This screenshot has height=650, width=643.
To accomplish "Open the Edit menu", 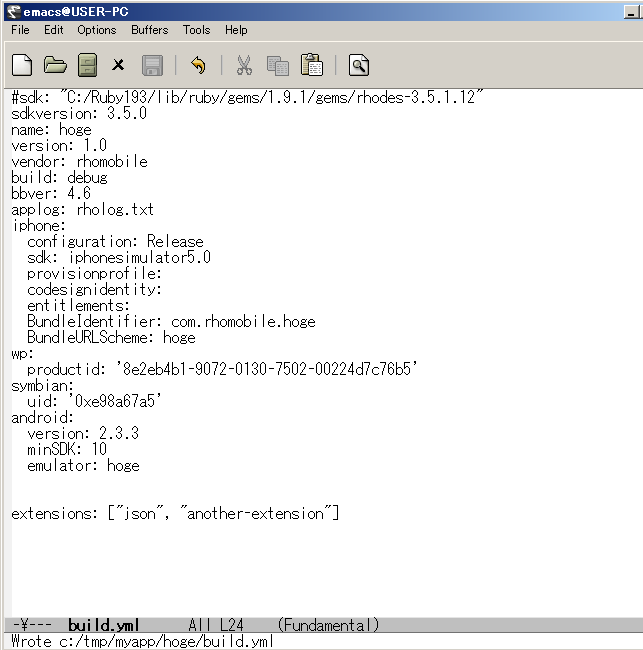I will (54, 30).
